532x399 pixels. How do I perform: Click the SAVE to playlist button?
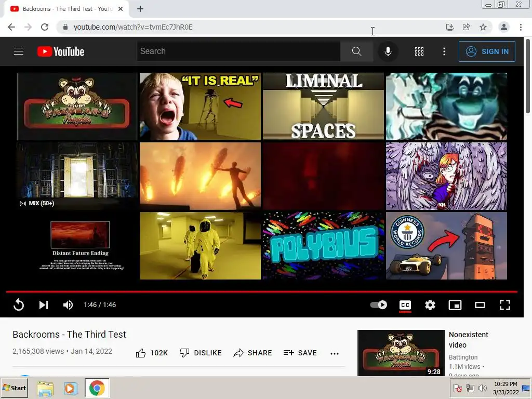(x=300, y=353)
